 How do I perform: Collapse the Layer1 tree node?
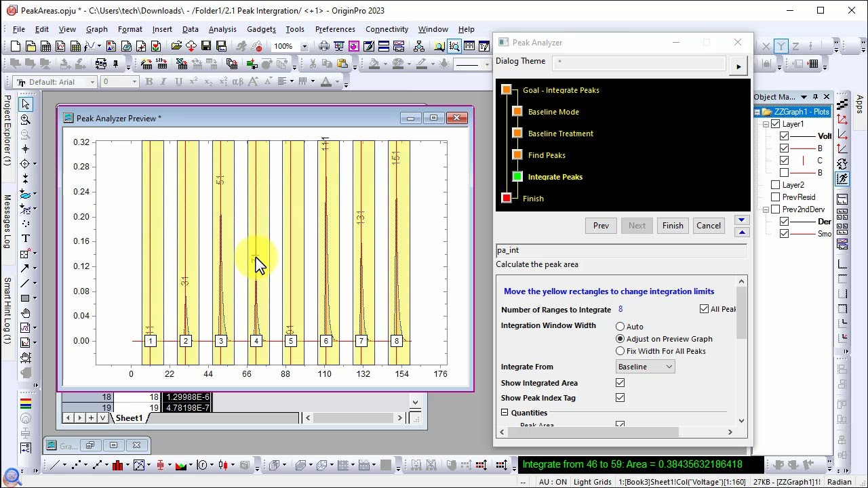click(x=766, y=124)
